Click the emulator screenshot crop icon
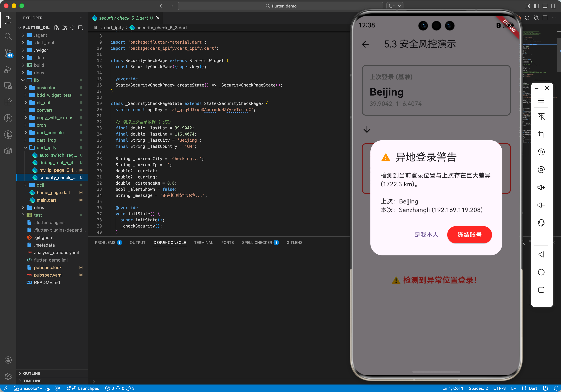 click(541, 134)
